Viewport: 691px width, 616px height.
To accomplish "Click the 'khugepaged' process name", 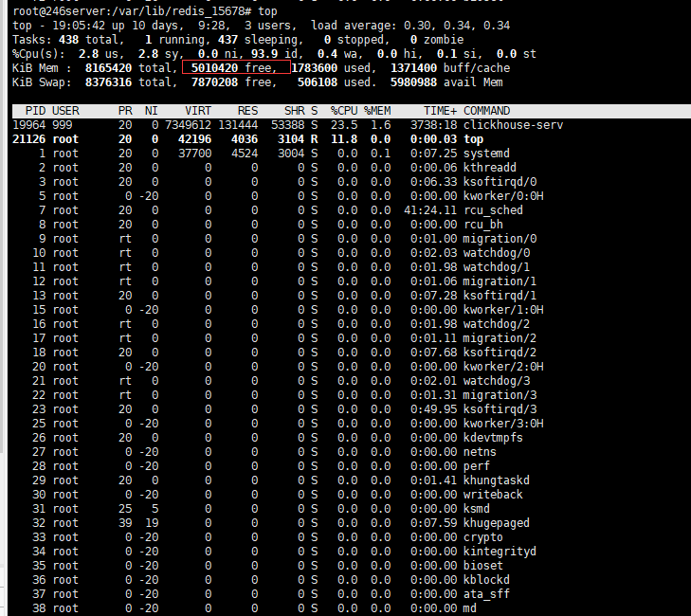I will tap(497, 523).
